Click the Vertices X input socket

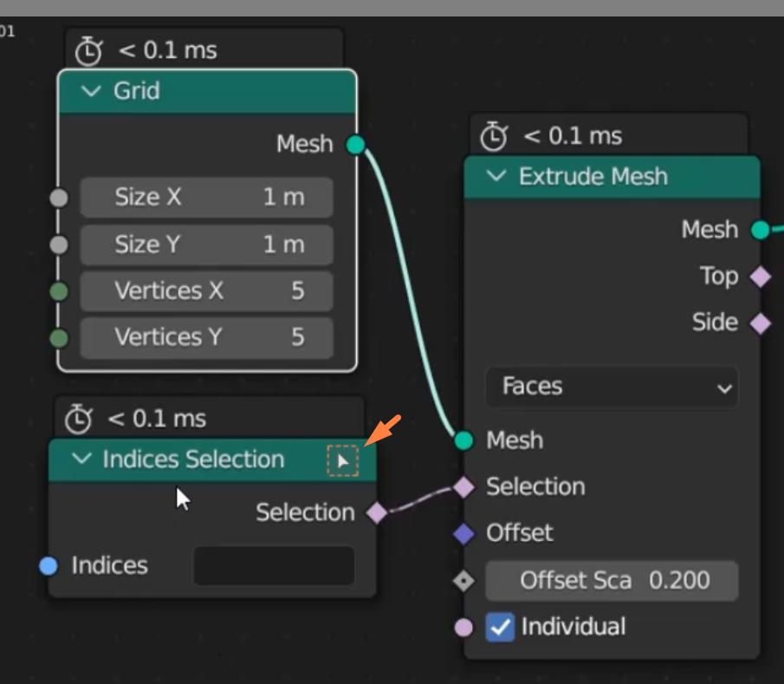coord(59,291)
